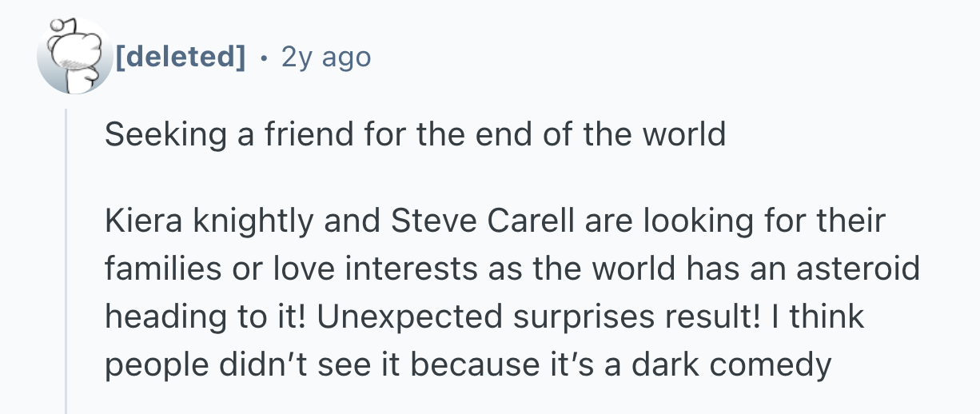Click the dot separator before the timestamp
Screen dimensions: 980x414
click(x=263, y=58)
